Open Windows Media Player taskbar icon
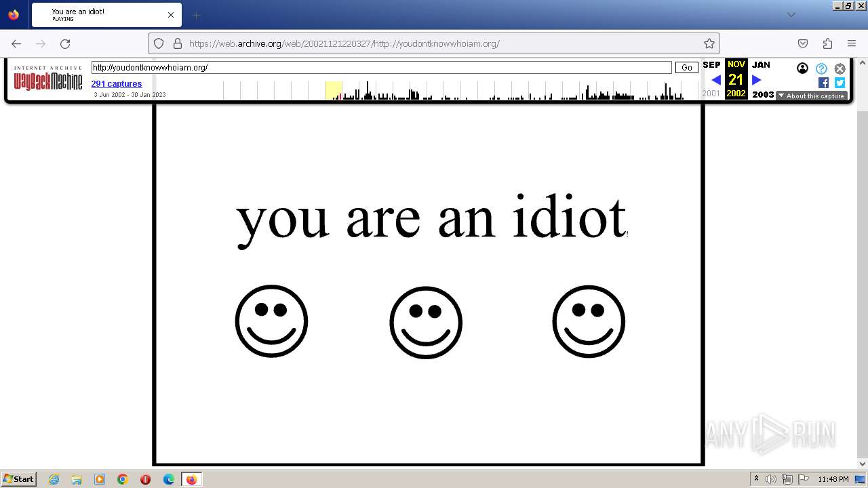 tap(100, 479)
